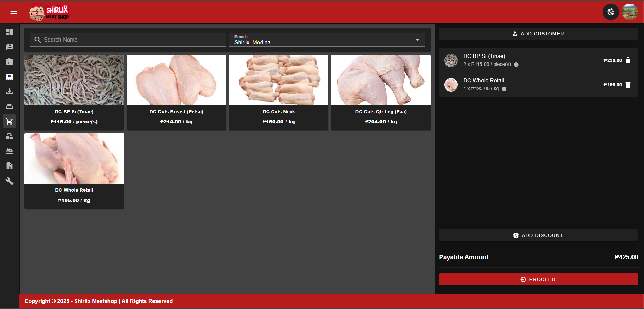644x309 pixels.
Task: Open the wrench settings sidebar icon
Action: (9, 181)
